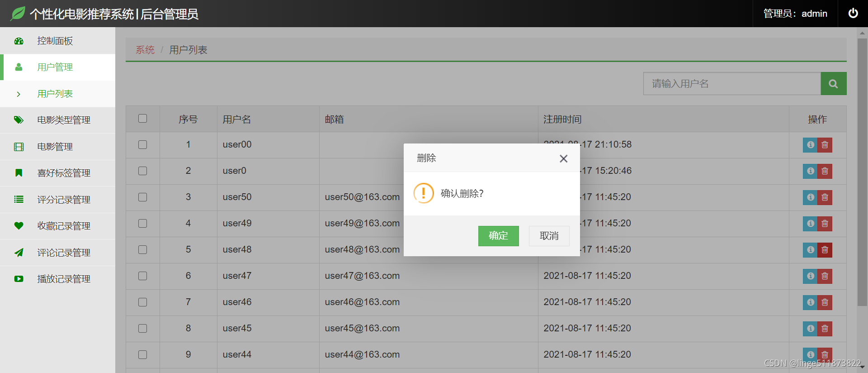View info for user0 row

pos(810,171)
